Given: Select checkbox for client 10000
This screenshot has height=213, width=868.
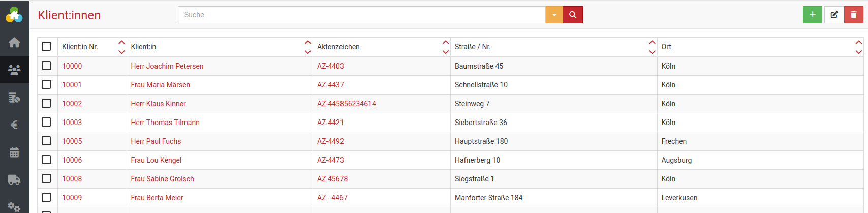Looking at the screenshot, I should point(46,66).
